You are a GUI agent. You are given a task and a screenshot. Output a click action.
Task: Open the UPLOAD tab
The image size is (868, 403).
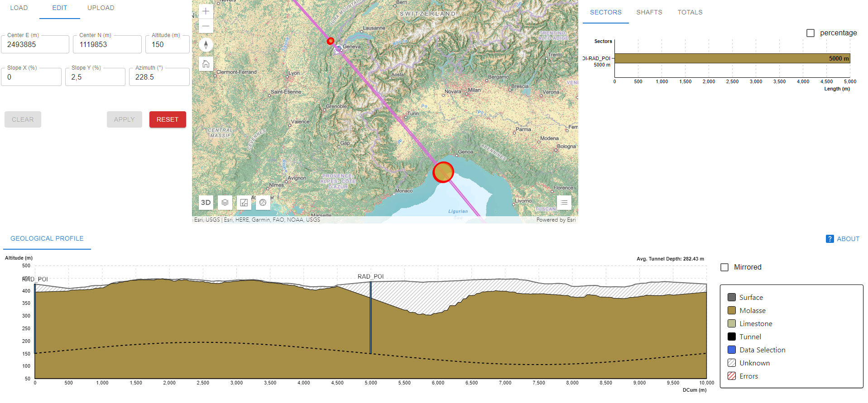[x=101, y=8]
